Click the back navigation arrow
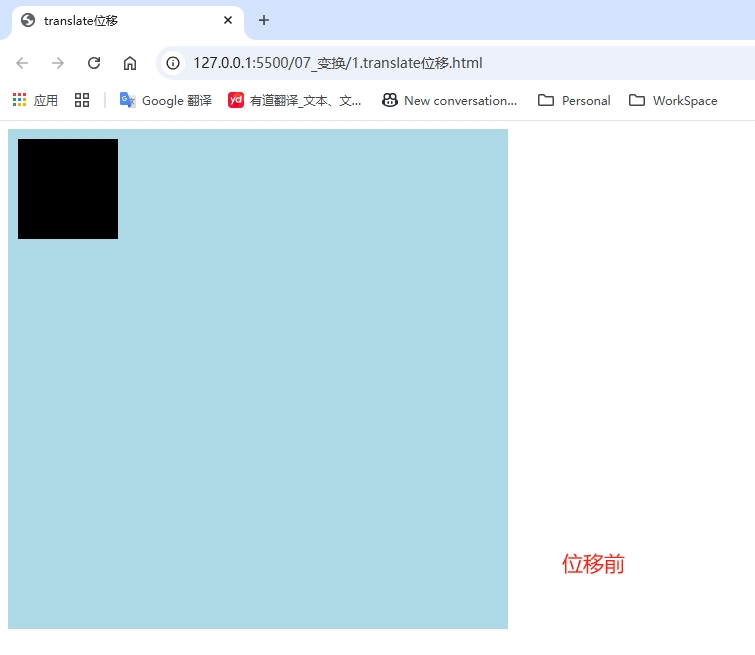The height and width of the screenshot is (655, 755). pos(22,63)
